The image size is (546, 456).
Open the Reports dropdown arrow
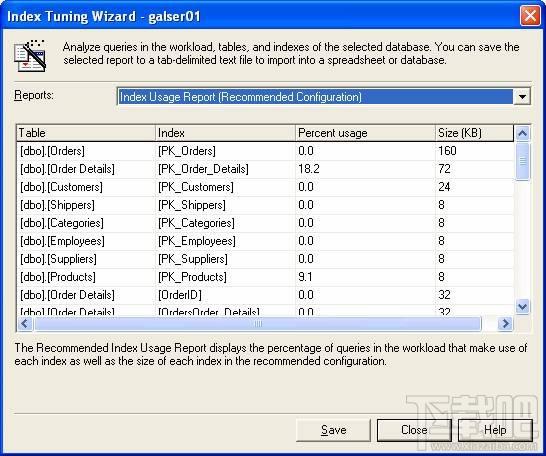[522, 97]
